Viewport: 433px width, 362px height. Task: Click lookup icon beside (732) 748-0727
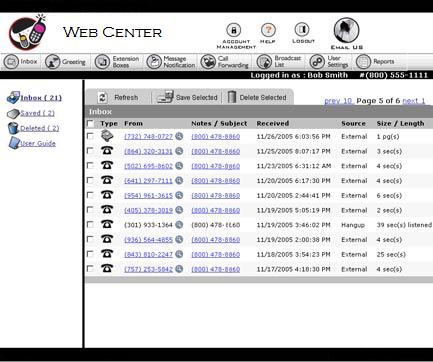pos(179,136)
